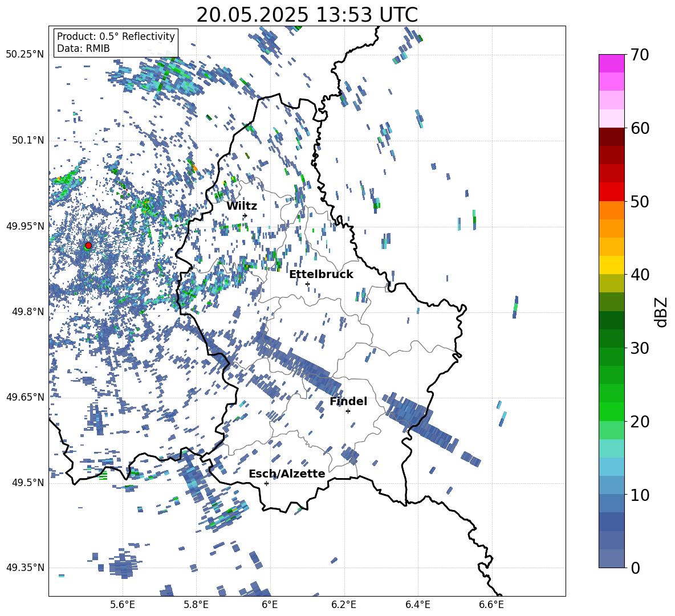675x616 pixels.
Task: Click the Findel location cross marker
Action: (348, 411)
